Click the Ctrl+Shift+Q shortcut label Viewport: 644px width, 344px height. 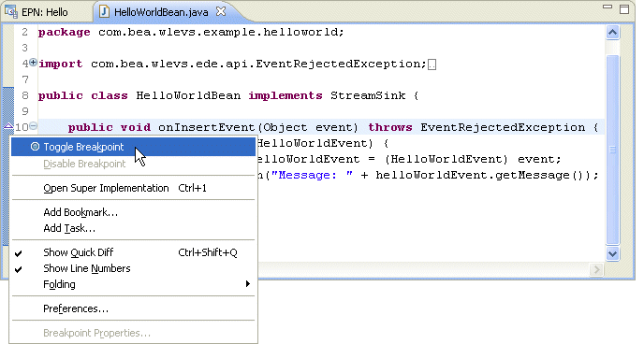(x=208, y=252)
